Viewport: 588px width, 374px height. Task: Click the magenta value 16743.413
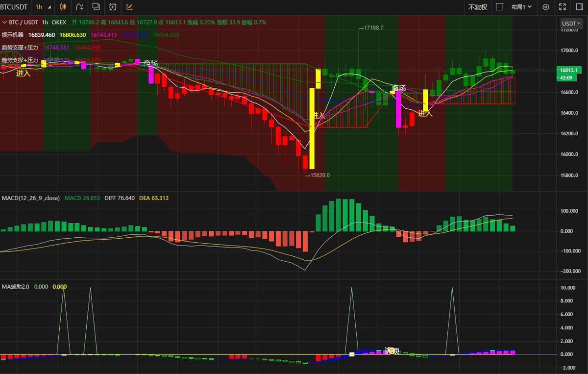[x=104, y=35]
